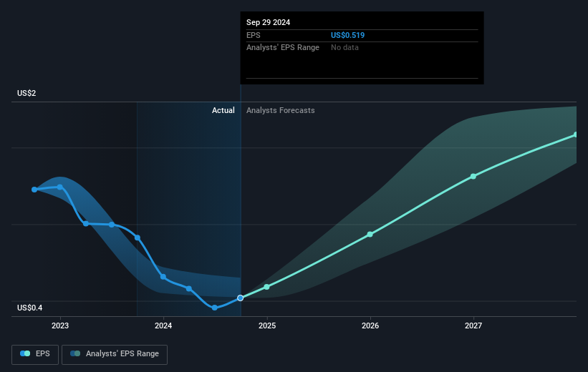Screen dimensions: 588x372
Task: Click the US$0.4 y-axis label
Action: click(29, 308)
